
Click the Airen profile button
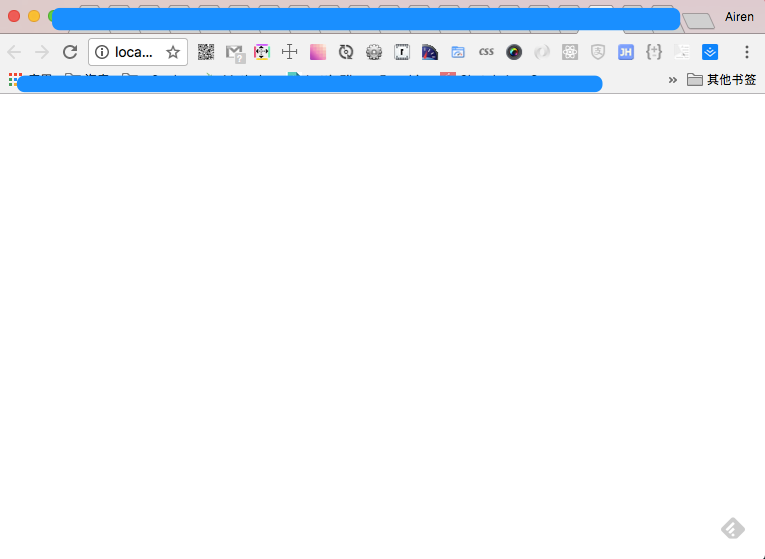[739, 17]
